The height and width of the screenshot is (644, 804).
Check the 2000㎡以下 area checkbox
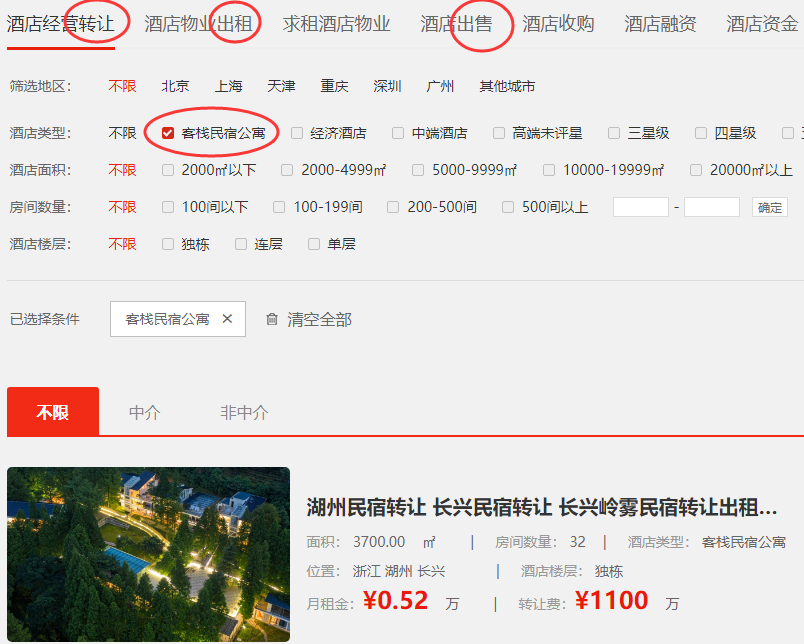(168, 170)
